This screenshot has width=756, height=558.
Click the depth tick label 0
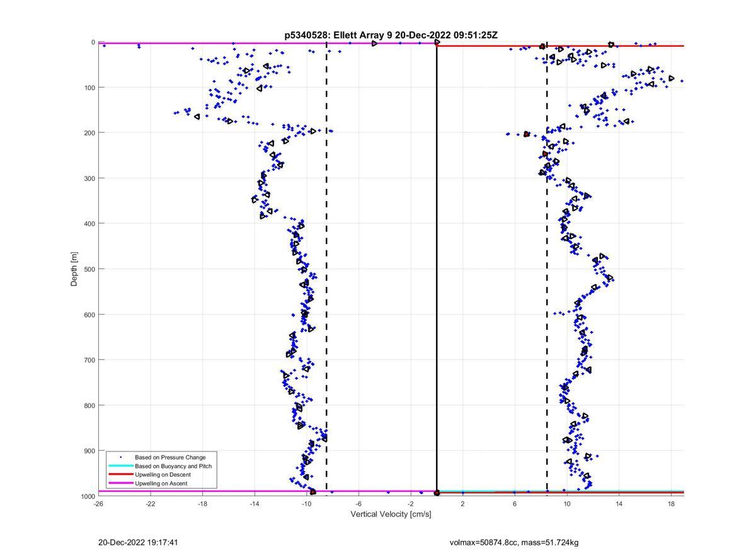[93, 42]
